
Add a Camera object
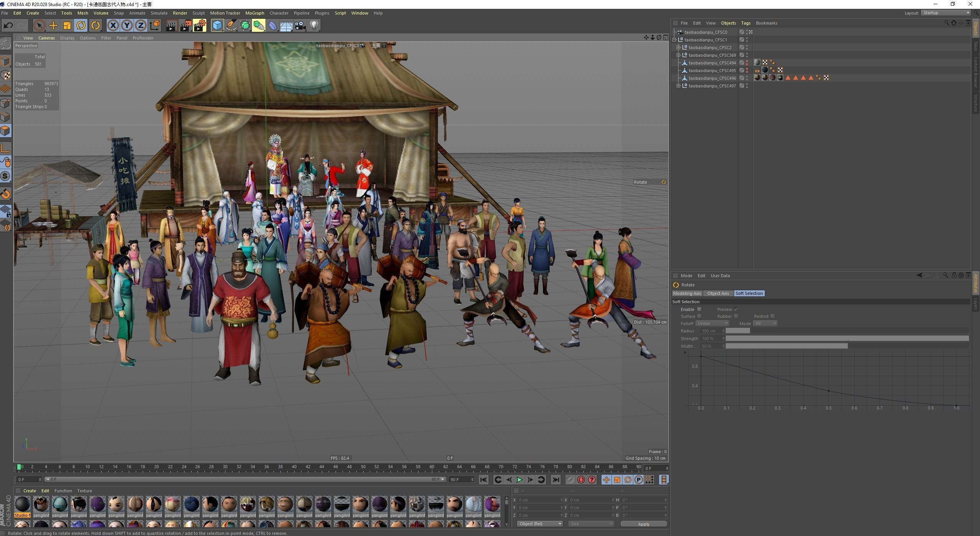(300, 26)
